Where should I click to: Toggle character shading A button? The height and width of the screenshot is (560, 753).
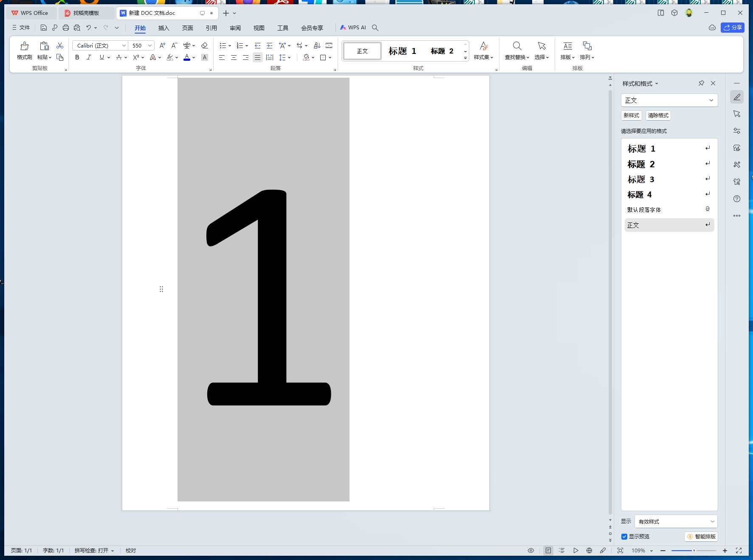(x=205, y=57)
